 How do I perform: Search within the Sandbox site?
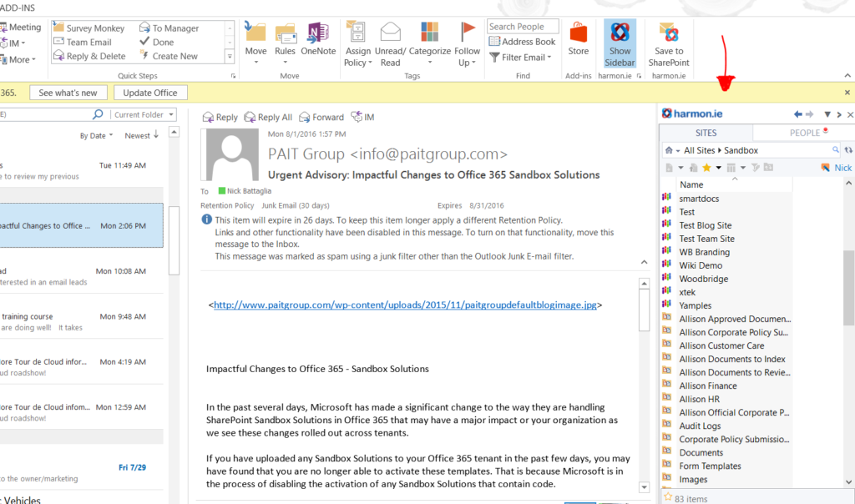pyautogui.click(x=835, y=150)
